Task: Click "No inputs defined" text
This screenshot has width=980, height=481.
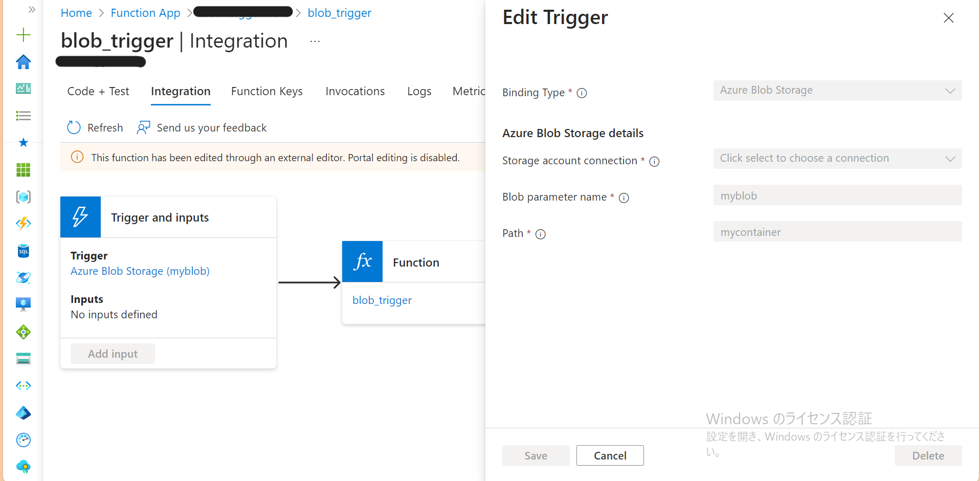Action: pos(114,315)
